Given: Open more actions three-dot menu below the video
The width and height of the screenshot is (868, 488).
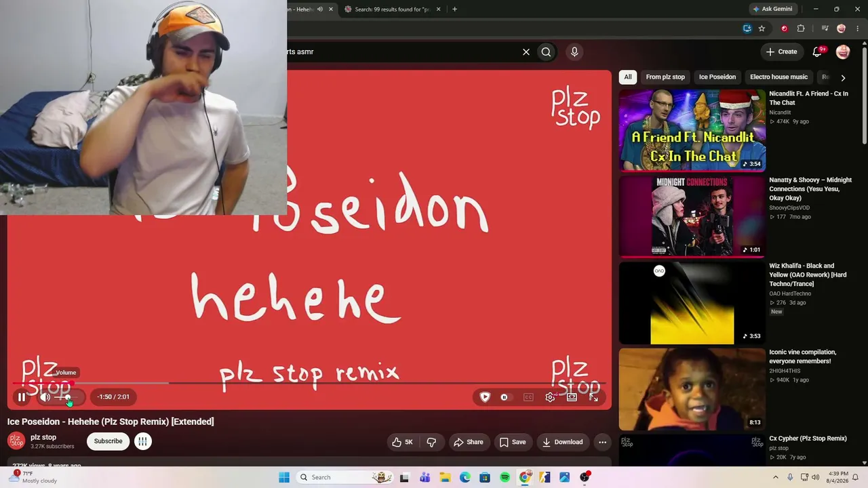Looking at the screenshot, I should point(602,442).
